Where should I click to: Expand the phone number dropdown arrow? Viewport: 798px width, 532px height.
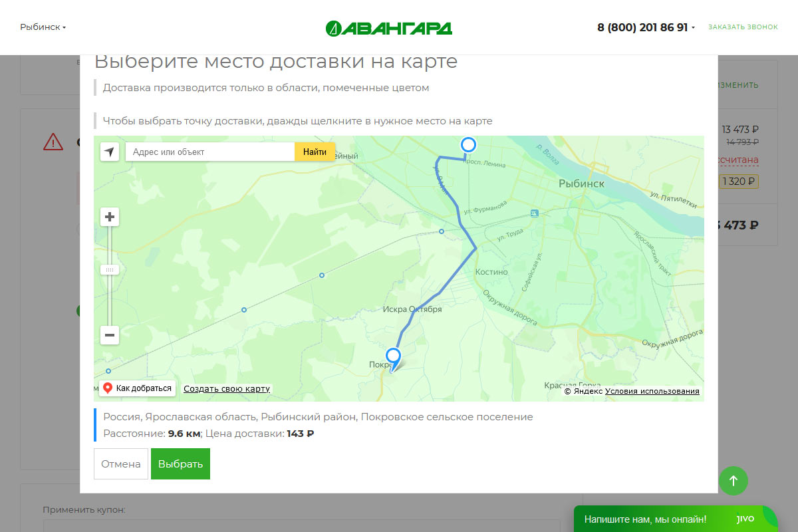pyautogui.click(x=693, y=28)
